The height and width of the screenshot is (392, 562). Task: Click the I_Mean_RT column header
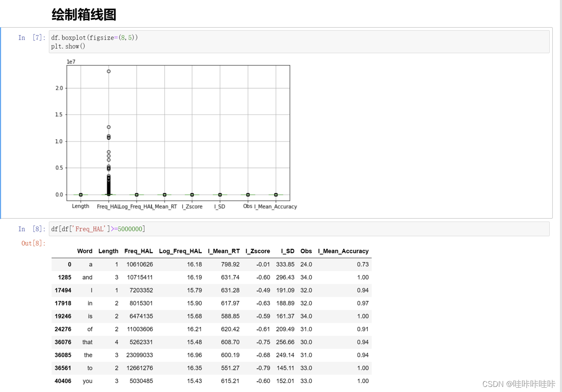tap(224, 251)
